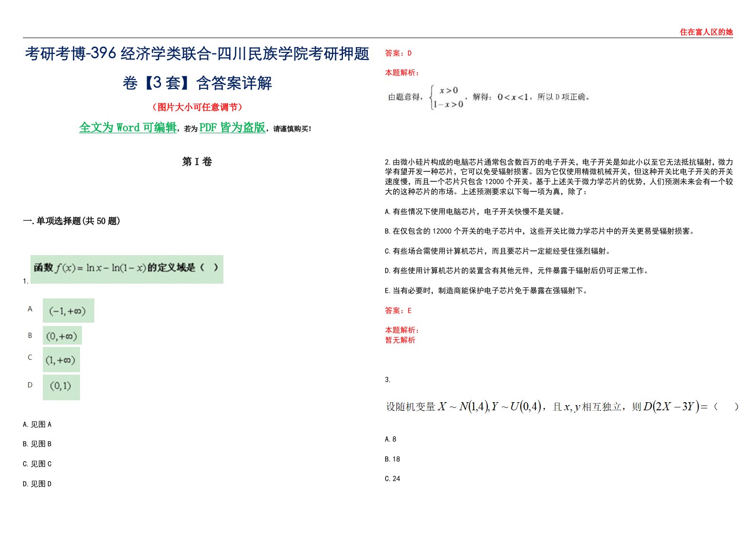Click option 'C.24' in question 3
The image size is (756, 534).
click(x=393, y=479)
